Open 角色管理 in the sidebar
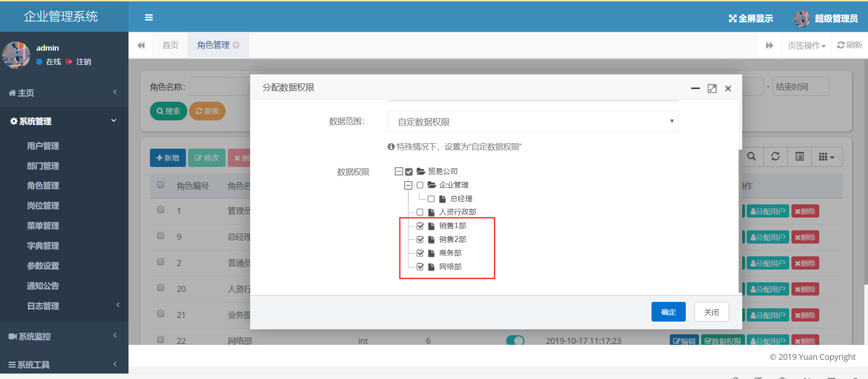Image resolution: width=868 pixels, height=379 pixels. [43, 186]
